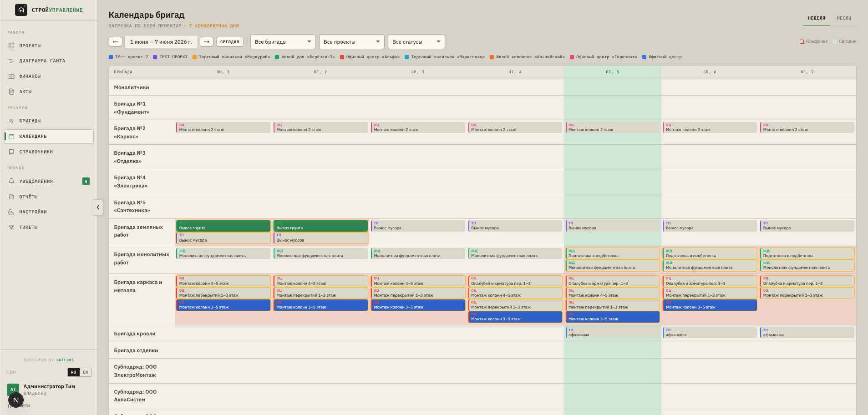Image resolution: width=868 pixels, height=415 pixels.
Task: Open the Все проекты dropdown
Action: pos(352,42)
